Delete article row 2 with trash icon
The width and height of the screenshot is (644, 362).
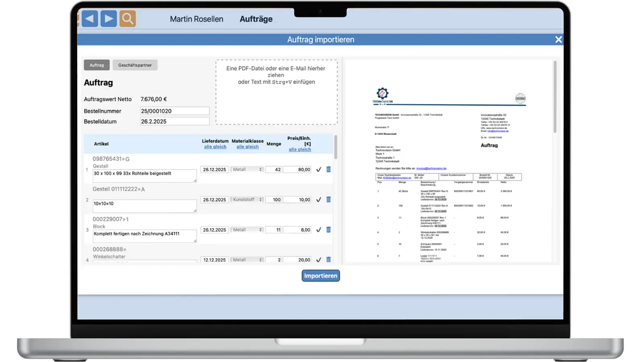coord(328,200)
